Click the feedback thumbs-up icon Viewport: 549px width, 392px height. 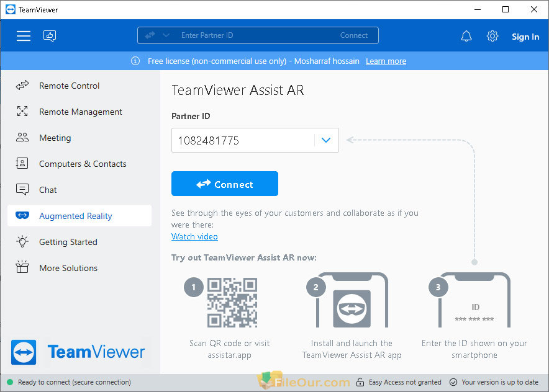click(x=50, y=36)
